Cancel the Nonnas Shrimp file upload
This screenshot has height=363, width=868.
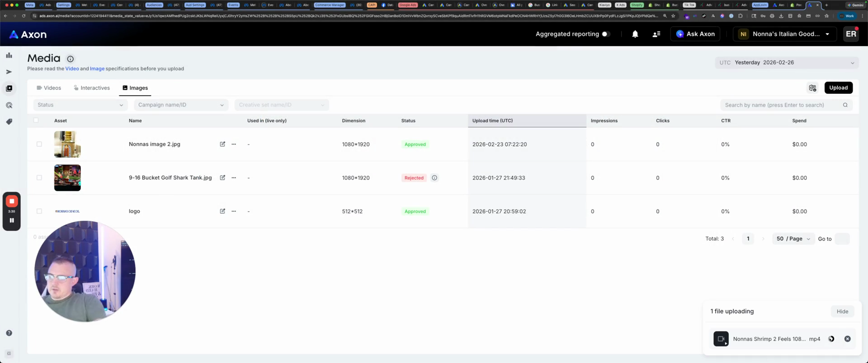(847, 339)
